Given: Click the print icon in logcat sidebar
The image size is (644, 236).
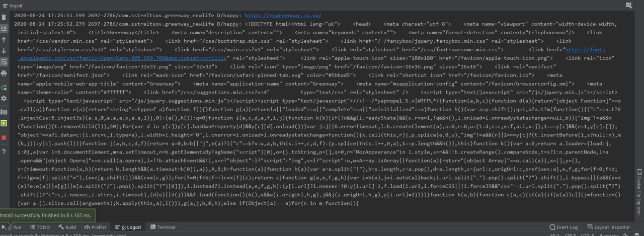Looking at the screenshot, I should 4,73.
